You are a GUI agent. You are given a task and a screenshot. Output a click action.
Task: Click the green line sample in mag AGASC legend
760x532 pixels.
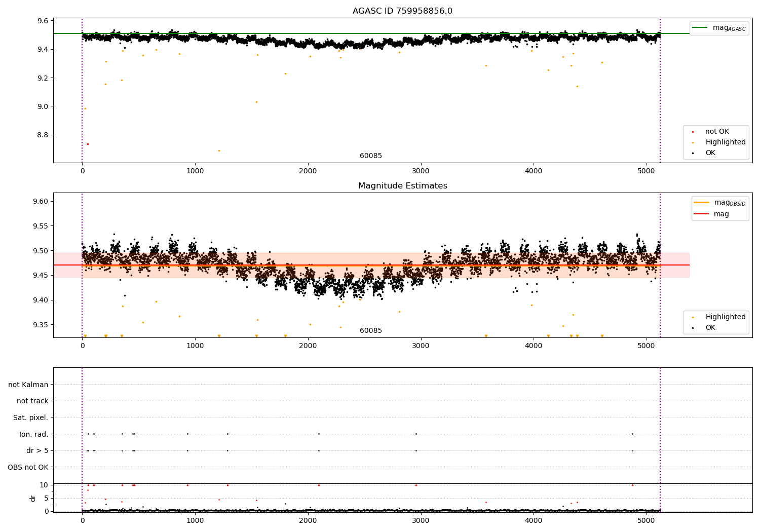click(x=700, y=28)
